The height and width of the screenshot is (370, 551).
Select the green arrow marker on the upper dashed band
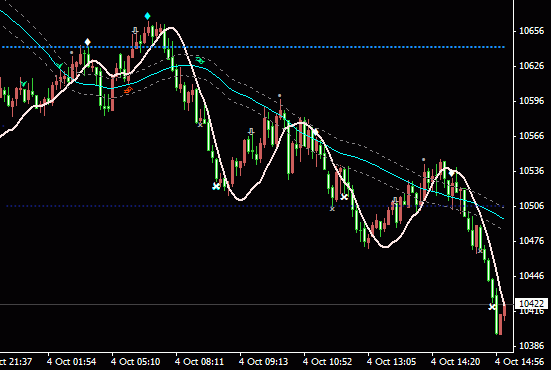[x=200, y=60]
